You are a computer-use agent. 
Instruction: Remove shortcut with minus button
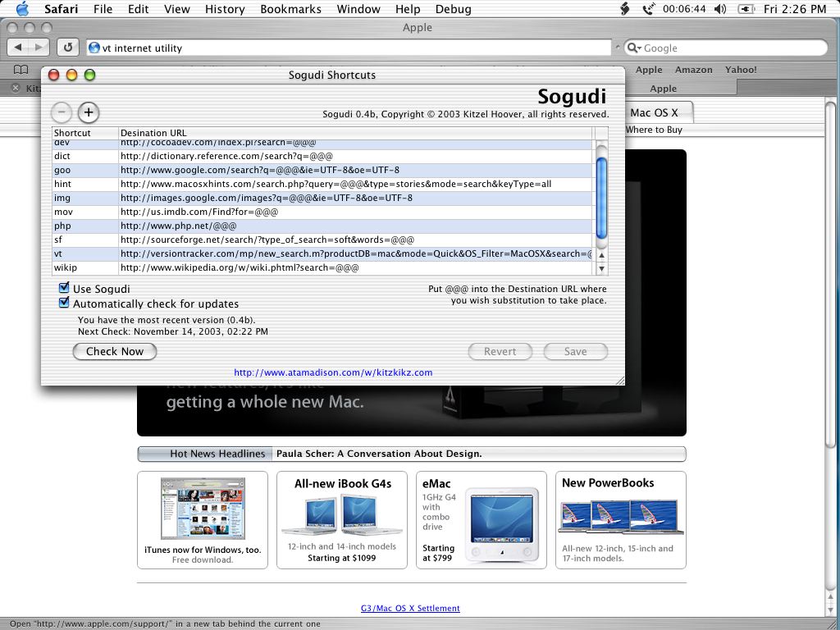click(62, 112)
